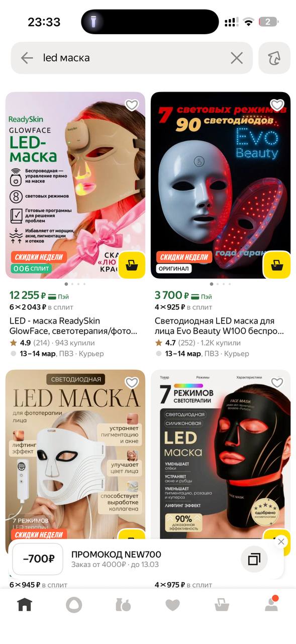Screen dimensions: 296x644
Task: Favorite the white LED МАСКА product
Action: (x=132, y=383)
